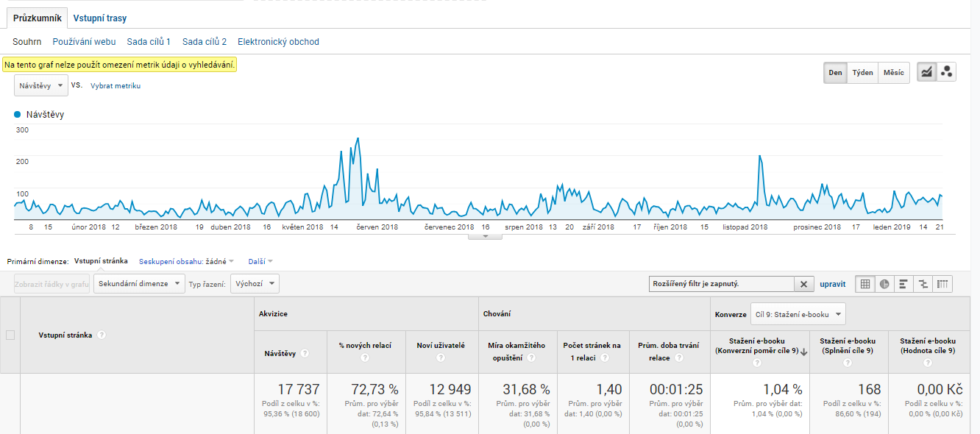
Task: Switch to line chart view icon
Action: pyautogui.click(x=927, y=72)
